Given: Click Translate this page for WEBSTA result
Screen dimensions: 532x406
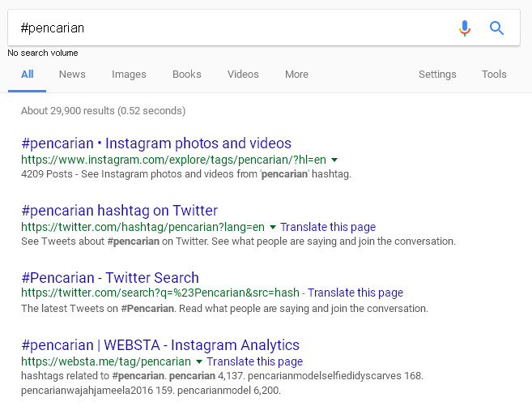Looking at the screenshot, I should pyautogui.click(x=255, y=361).
